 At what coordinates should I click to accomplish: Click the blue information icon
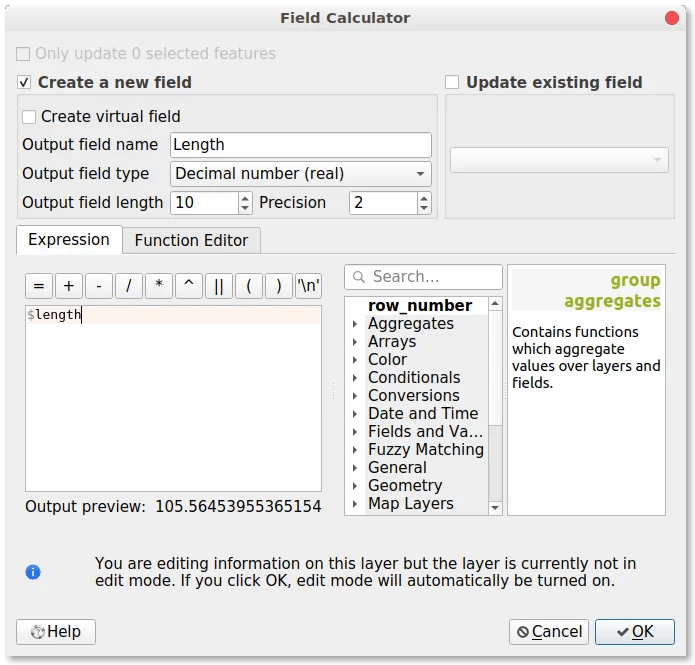click(33, 572)
